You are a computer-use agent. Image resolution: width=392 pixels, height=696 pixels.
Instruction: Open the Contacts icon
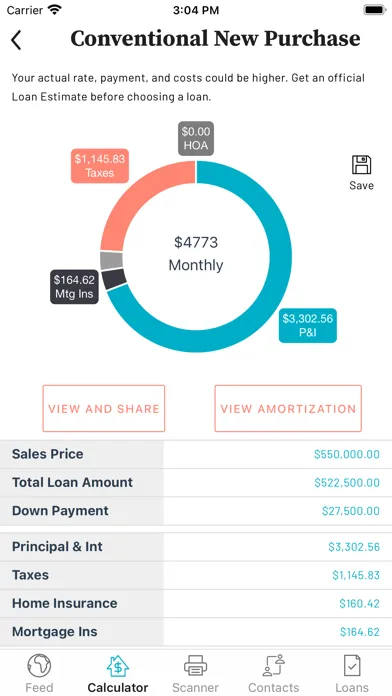coord(273,666)
